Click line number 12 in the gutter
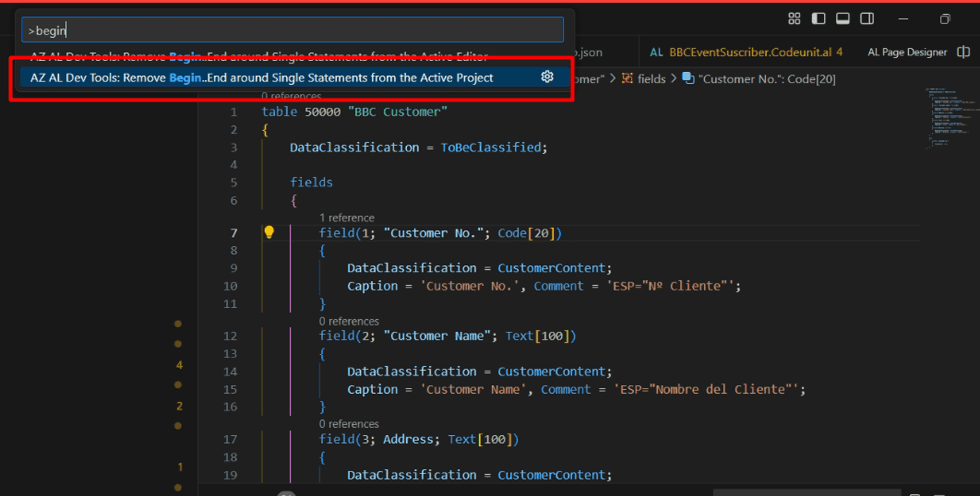Screen dimensions: 980x496 click(x=230, y=337)
